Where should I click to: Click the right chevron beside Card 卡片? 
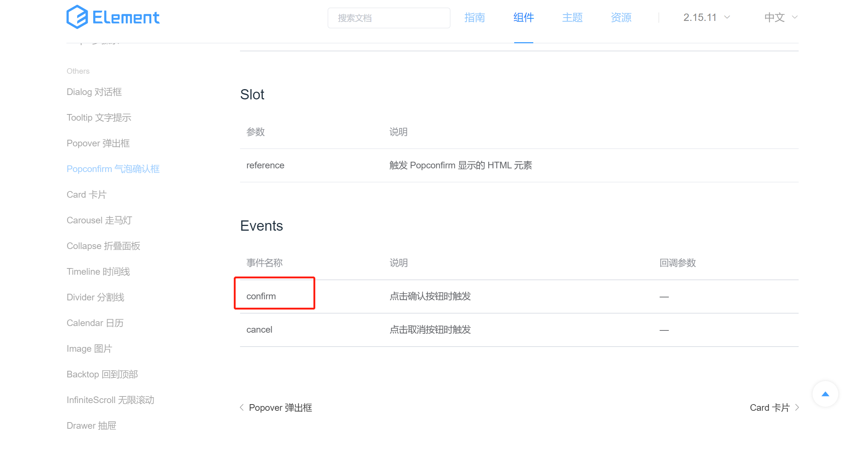coord(797,407)
